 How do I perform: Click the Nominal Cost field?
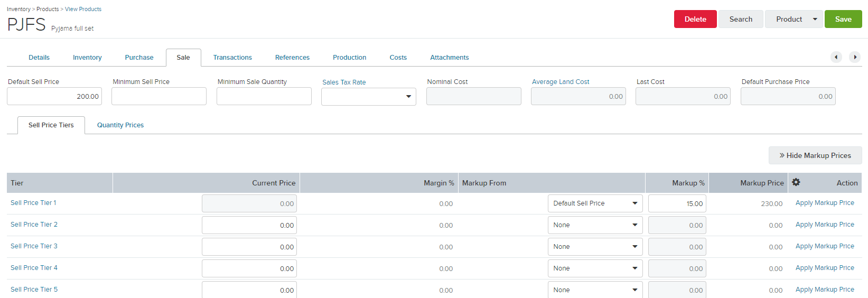[x=474, y=96]
